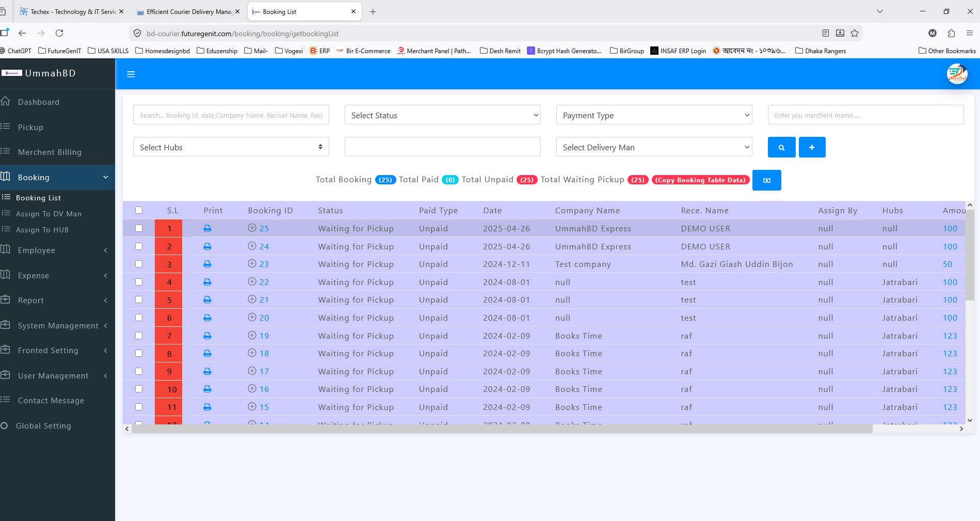Screen dimensions: 980x521
Task: Toggle the sidebar hamburger menu
Action: coord(131,74)
